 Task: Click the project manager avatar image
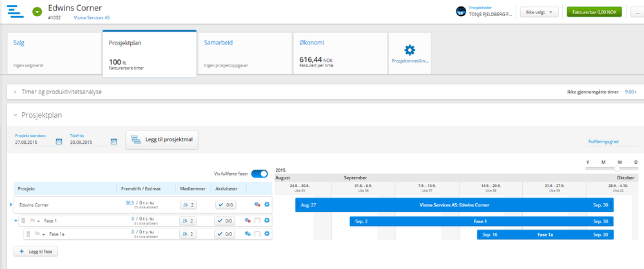(x=461, y=12)
